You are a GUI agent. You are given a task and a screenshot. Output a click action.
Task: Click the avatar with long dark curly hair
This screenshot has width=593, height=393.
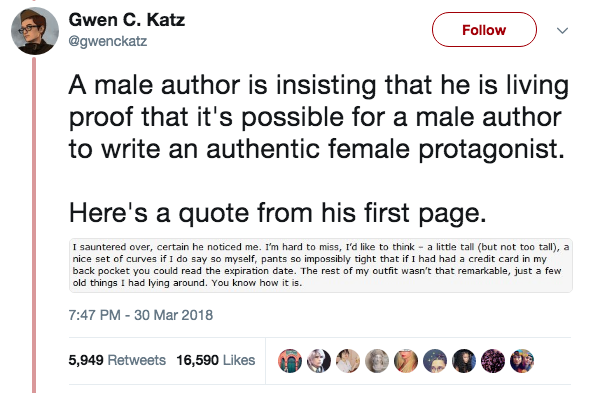[x=464, y=360]
